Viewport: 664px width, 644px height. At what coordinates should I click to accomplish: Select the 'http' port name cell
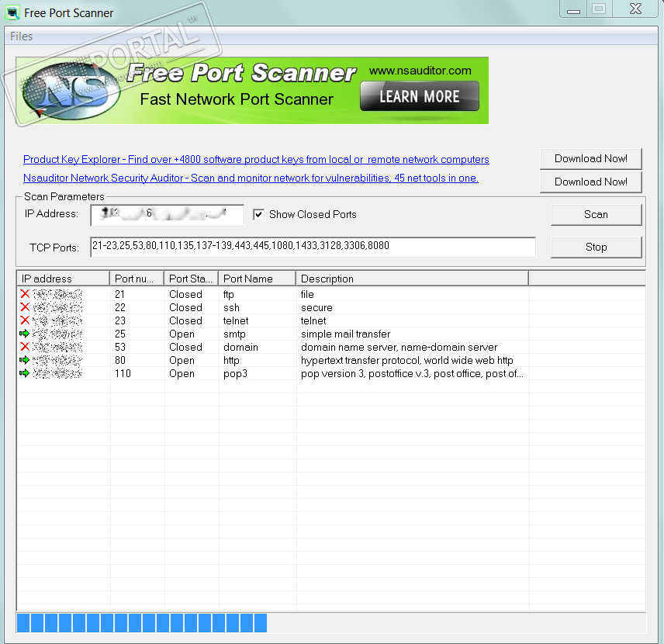point(231,361)
